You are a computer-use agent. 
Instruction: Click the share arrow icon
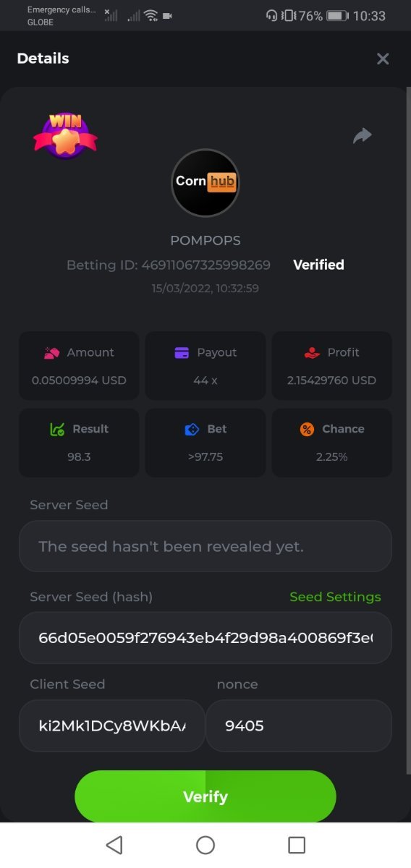click(x=363, y=136)
